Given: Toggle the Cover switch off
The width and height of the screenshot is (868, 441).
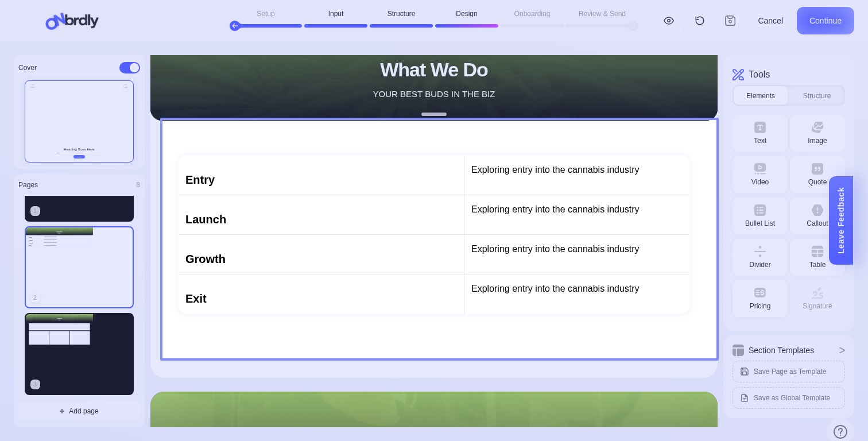Looking at the screenshot, I should 130,68.
